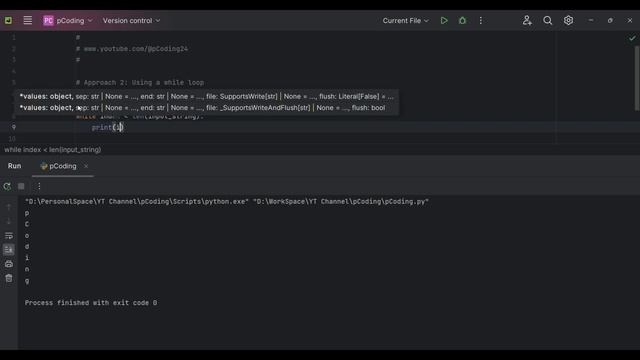Toggle soft-wrap in the console
Screen dimensions: 640x360
(x=9, y=236)
